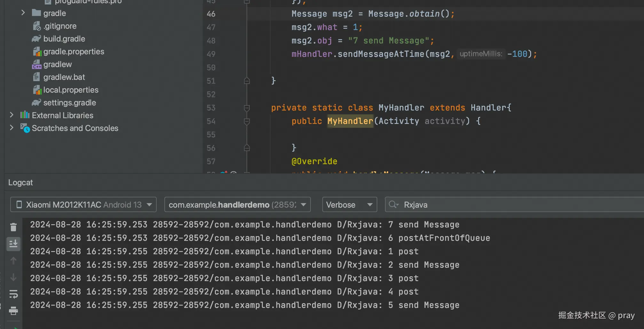This screenshot has height=329, width=644.
Task: Click the log line "5 send Message"
Action: pyautogui.click(x=245, y=305)
